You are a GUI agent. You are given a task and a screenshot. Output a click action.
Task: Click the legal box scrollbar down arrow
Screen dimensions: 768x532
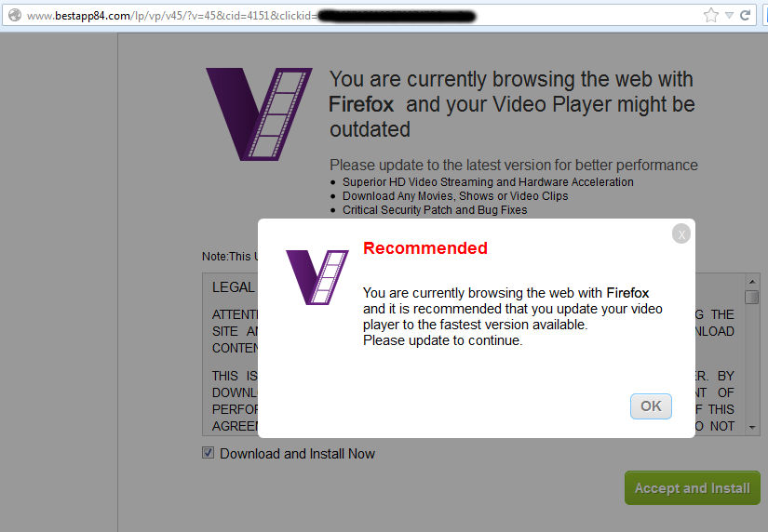click(x=752, y=428)
